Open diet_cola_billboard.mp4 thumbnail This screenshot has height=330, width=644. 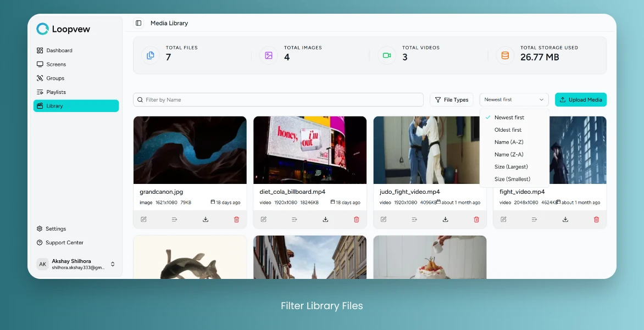[310, 150]
